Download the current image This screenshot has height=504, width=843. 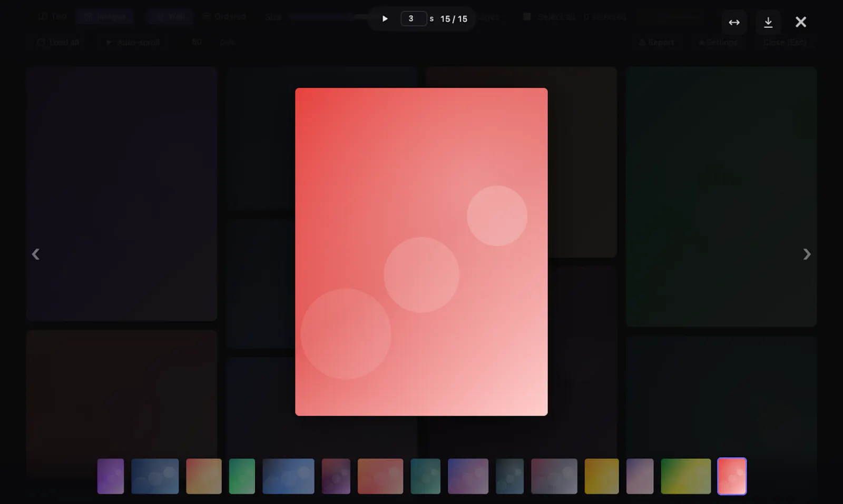click(768, 22)
